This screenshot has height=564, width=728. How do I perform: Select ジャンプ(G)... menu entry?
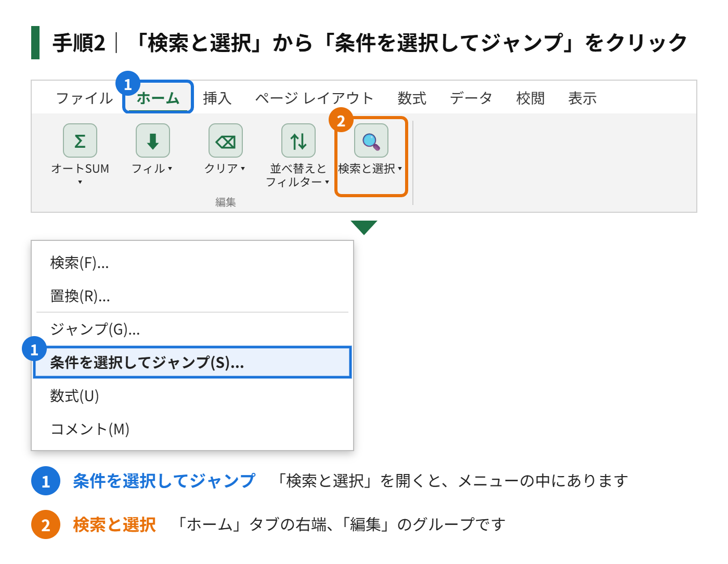[192, 329]
